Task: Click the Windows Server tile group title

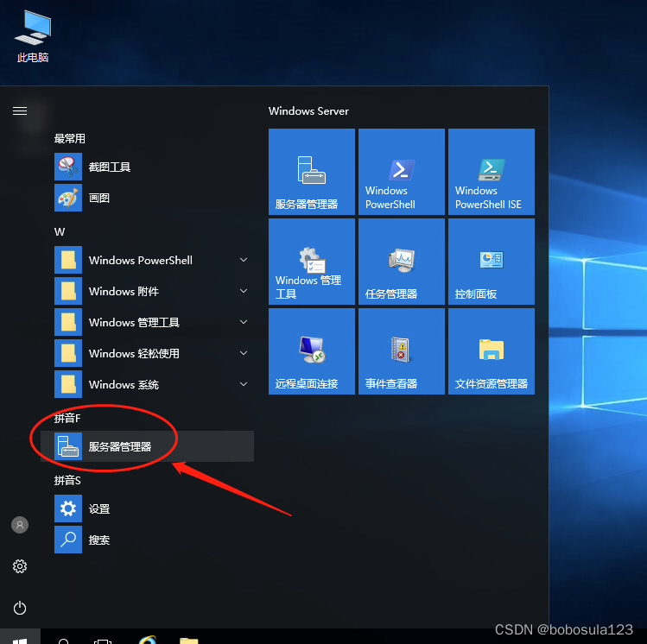Action: click(x=308, y=110)
